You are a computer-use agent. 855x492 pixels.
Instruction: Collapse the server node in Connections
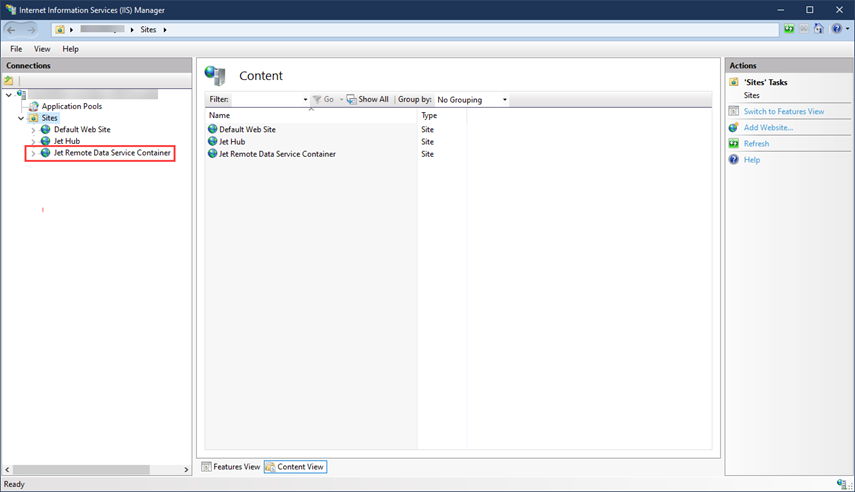pyautogui.click(x=9, y=95)
